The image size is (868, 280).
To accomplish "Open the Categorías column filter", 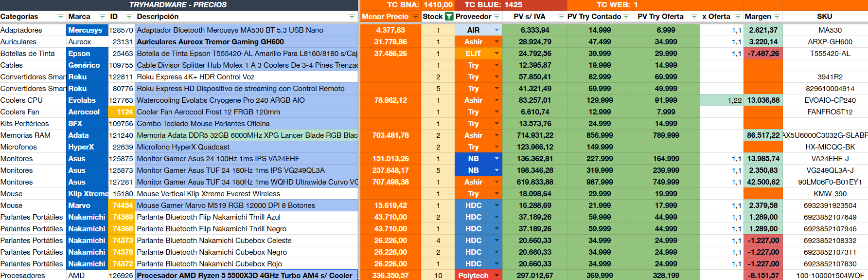I will [60, 17].
